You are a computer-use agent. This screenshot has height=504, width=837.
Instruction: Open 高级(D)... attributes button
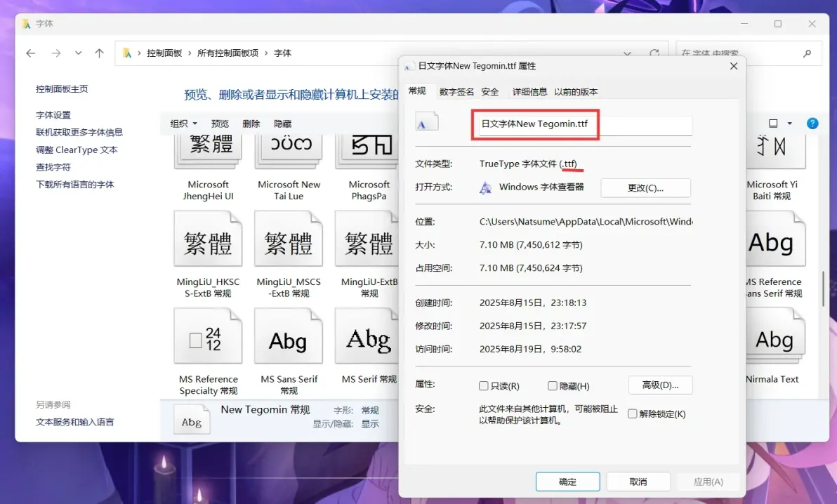point(660,385)
